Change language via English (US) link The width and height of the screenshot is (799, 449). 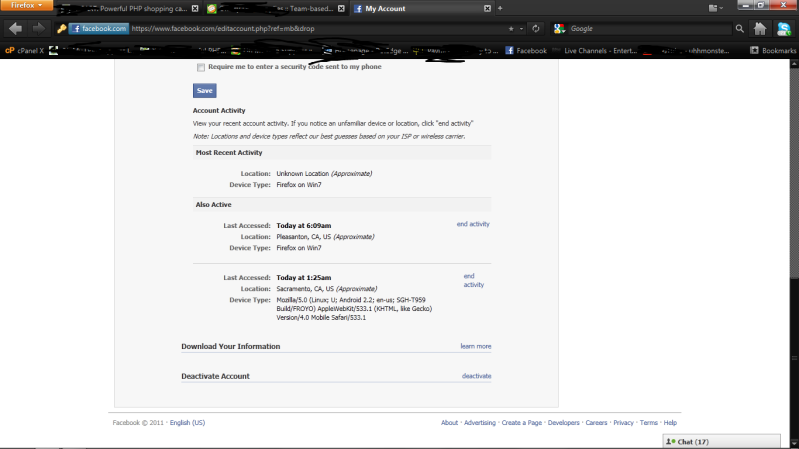(188, 422)
